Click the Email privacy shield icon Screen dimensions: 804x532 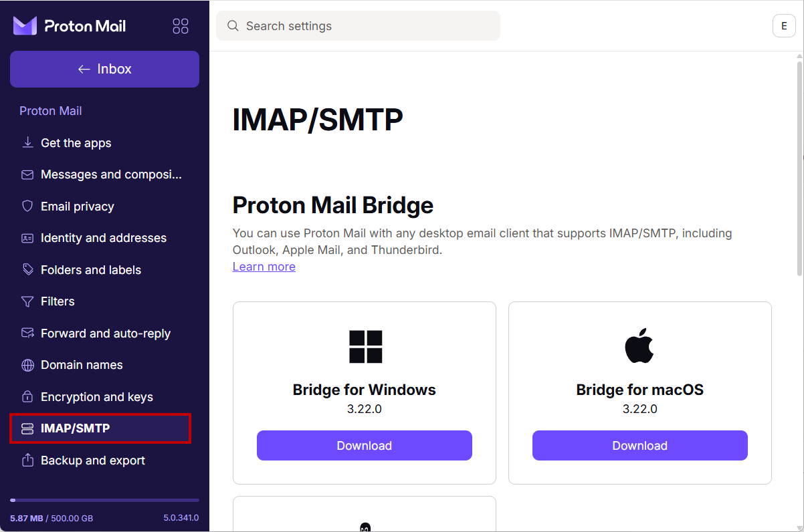[x=27, y=206]
